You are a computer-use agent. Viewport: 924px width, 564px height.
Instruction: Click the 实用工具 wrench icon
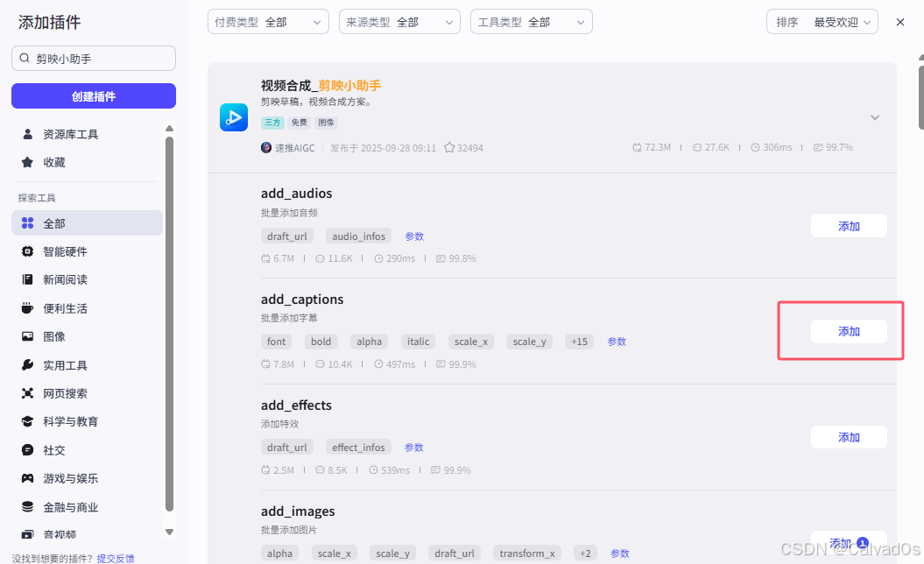pos(27,365)
